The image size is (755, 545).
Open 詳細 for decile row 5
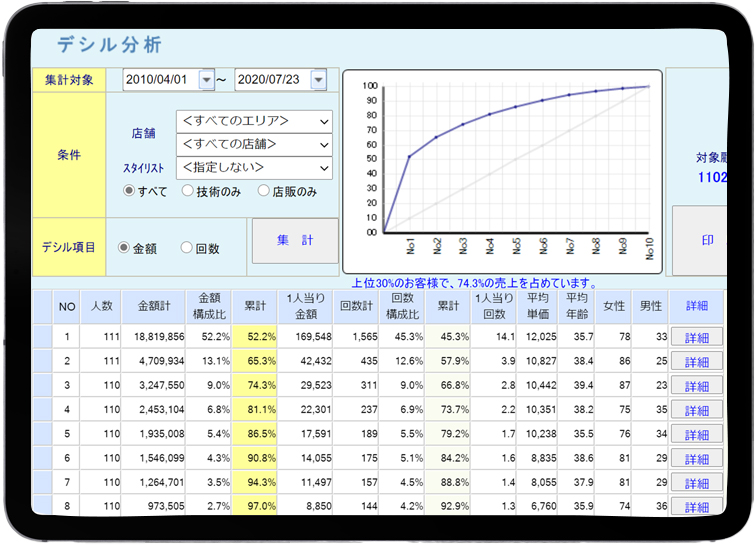[696, 433]
